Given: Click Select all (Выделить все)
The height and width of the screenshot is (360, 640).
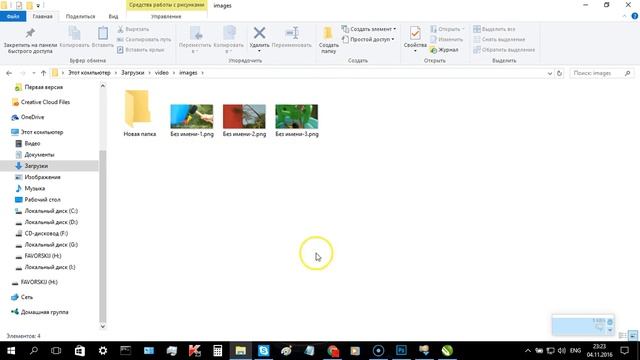Looking at the screenshot, I should [x=494, y=29].
